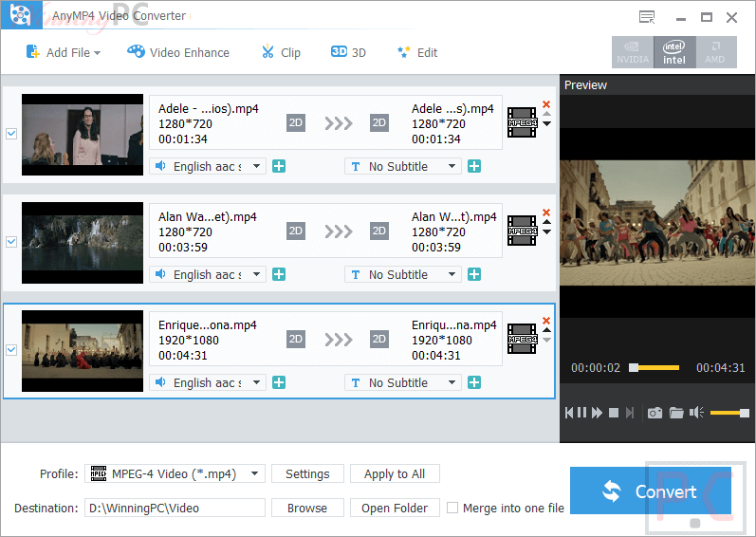The width and height of the screenshot is (756, 537).
Task: Uncheck the Enrique video checkbox
Action: click(x=11, y=349)
